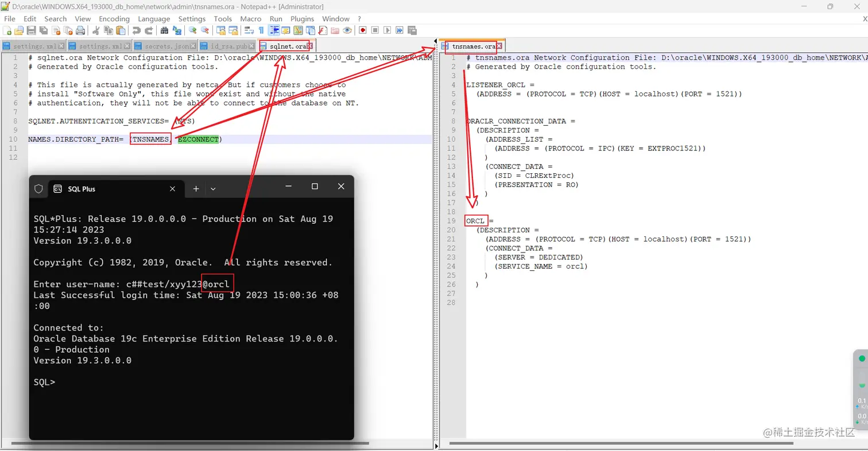Open the File menu

(10, 19)
